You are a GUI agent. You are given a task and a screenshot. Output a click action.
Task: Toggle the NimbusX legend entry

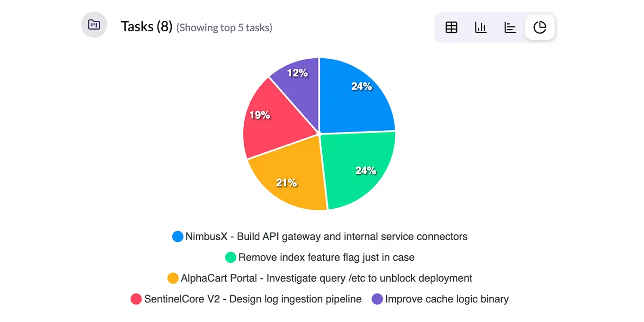coord(322,236)
